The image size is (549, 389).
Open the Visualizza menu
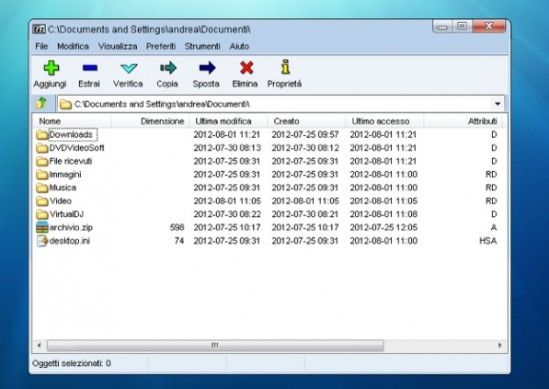coord(118,46)
